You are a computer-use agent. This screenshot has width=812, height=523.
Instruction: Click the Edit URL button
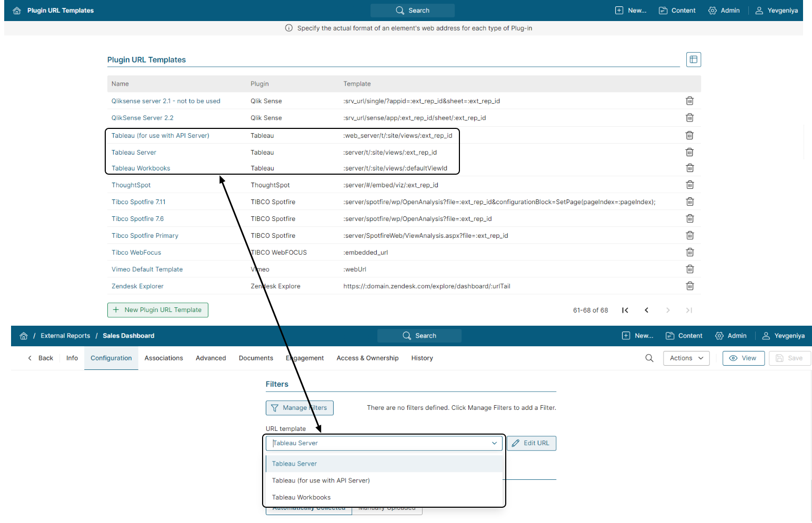click(x=531, y=443)
